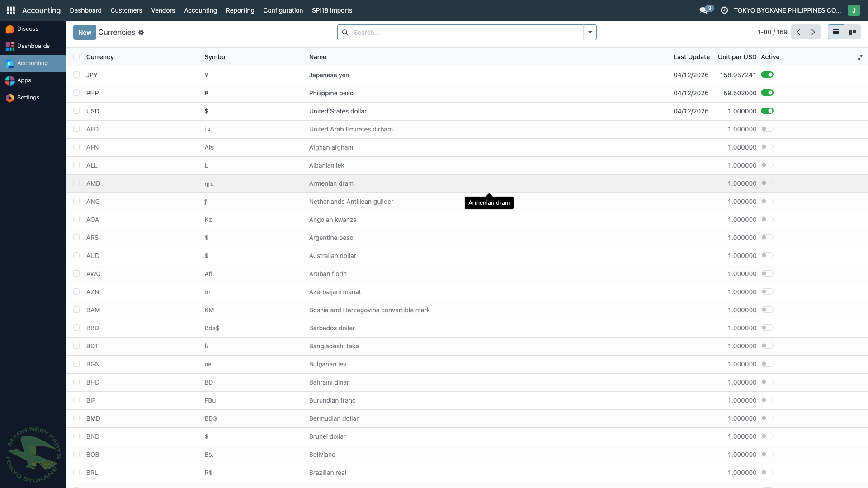Open the apps grid menu
The image size is (868, 488).
point(11,10)
